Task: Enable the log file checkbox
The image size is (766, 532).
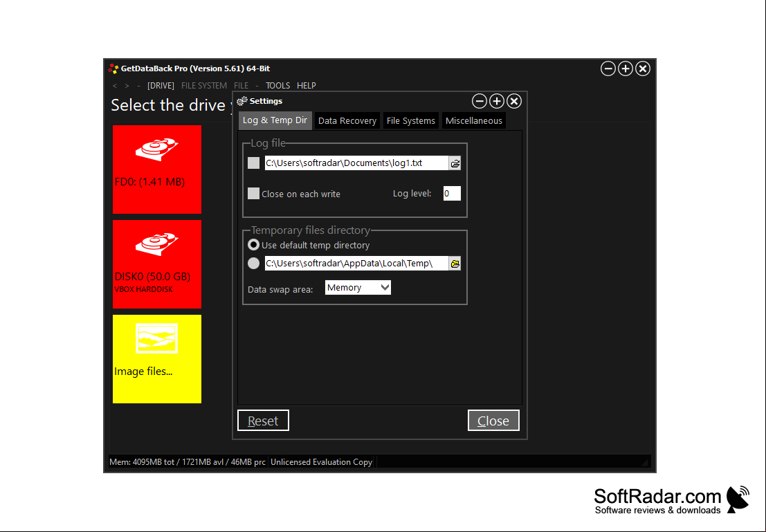Action: pyautogui.click(x=253, y=163)
